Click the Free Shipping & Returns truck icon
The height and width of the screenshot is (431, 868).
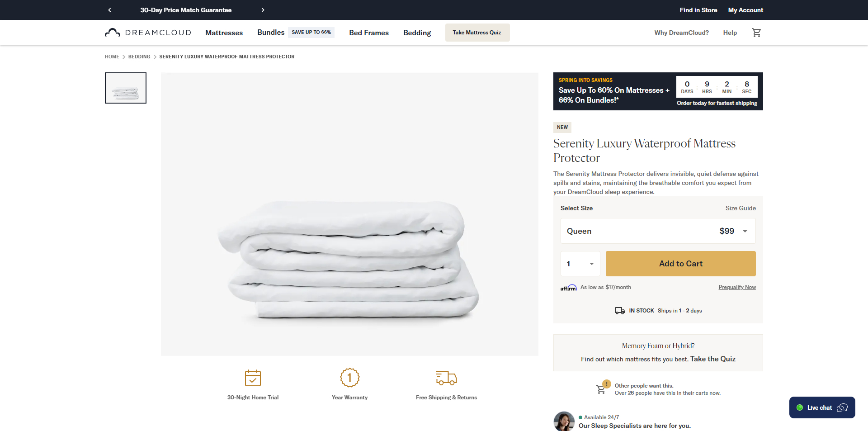pos(446,378)
